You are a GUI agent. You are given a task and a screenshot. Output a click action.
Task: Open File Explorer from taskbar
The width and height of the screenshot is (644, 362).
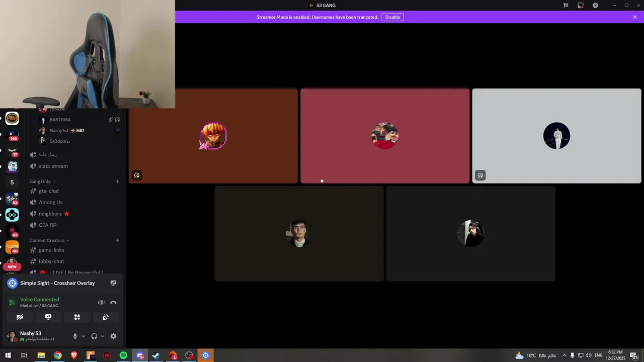[x=41, y=355]
